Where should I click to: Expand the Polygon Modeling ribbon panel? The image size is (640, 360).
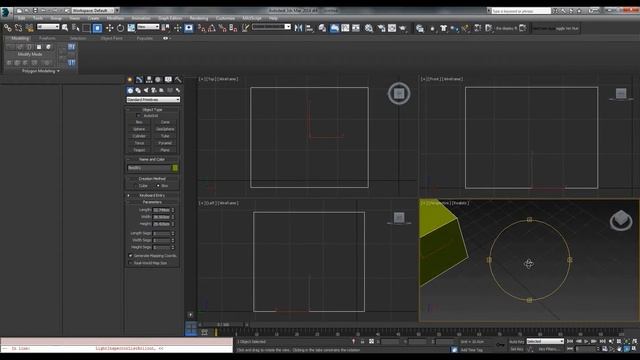pos(40,71)
